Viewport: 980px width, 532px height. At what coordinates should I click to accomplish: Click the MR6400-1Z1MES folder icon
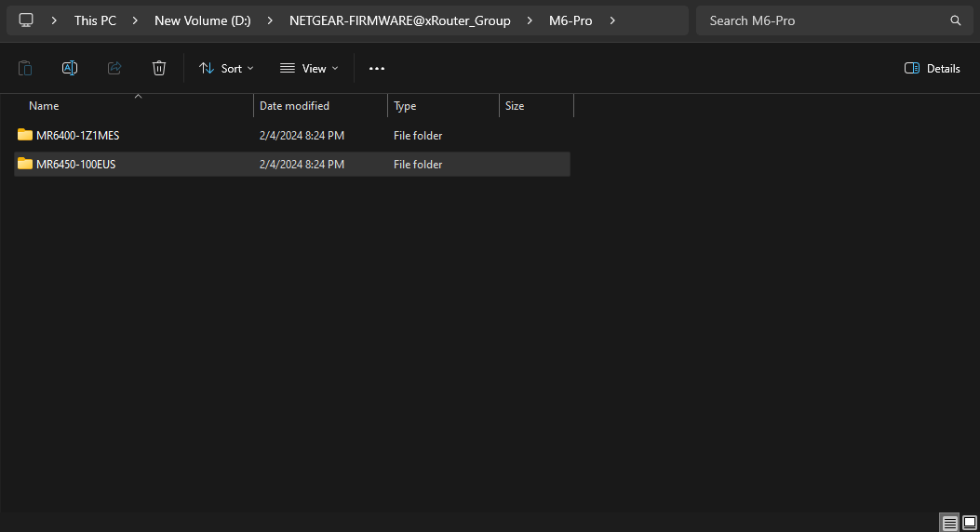25,135
